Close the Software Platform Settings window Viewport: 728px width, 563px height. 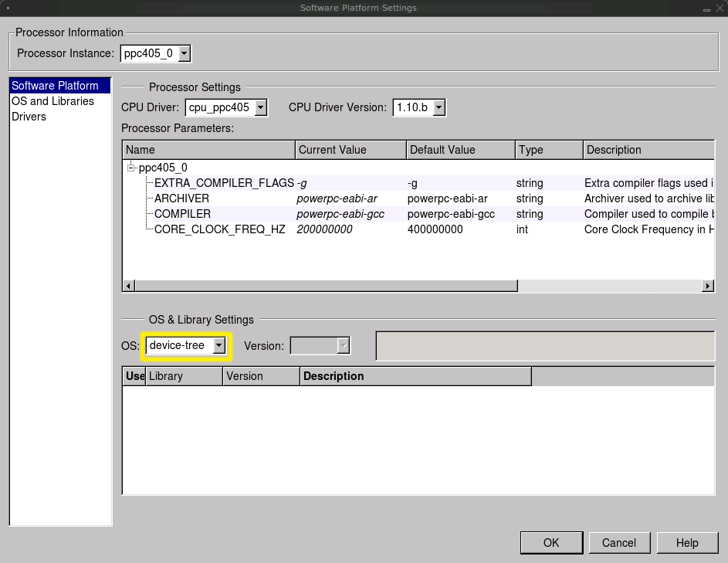[x=720, y=8]
